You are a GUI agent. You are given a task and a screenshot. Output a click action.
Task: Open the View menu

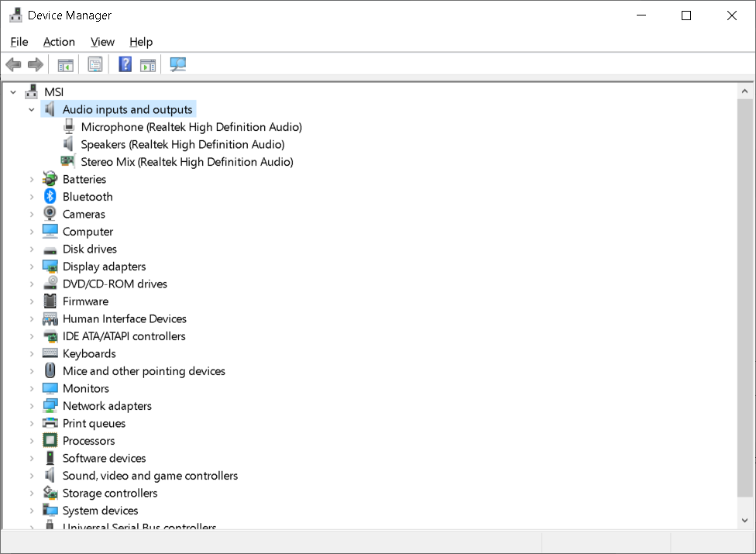point(103,42)
